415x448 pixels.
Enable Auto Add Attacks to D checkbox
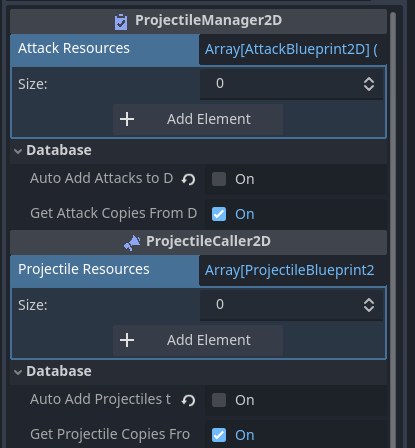click(x=219, y=179)
